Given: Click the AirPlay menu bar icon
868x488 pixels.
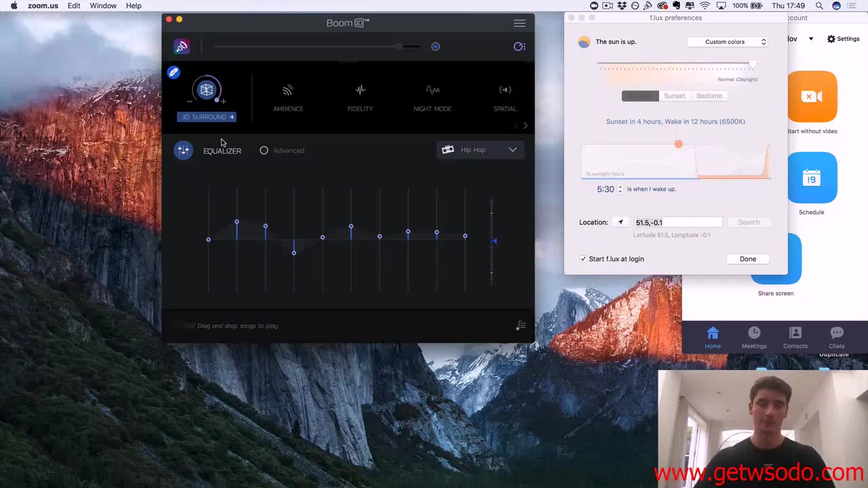Looking at the screenshot, I should tap(722, 5).
